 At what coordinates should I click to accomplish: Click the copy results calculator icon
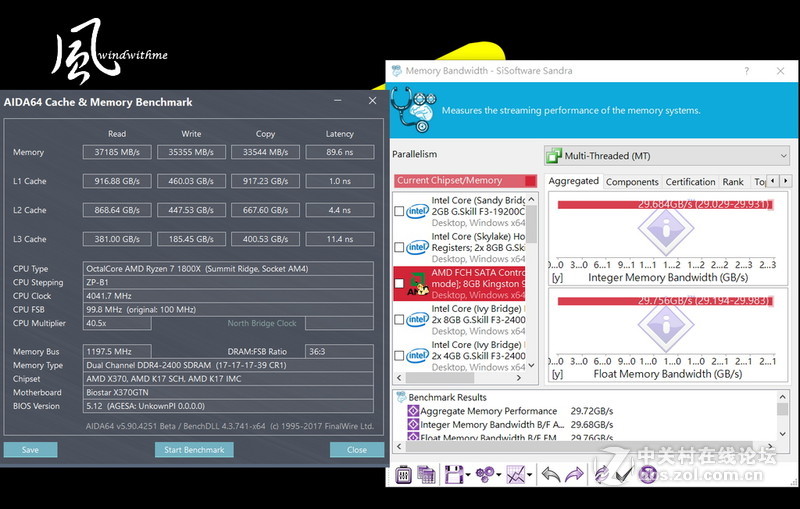(426, 475)
